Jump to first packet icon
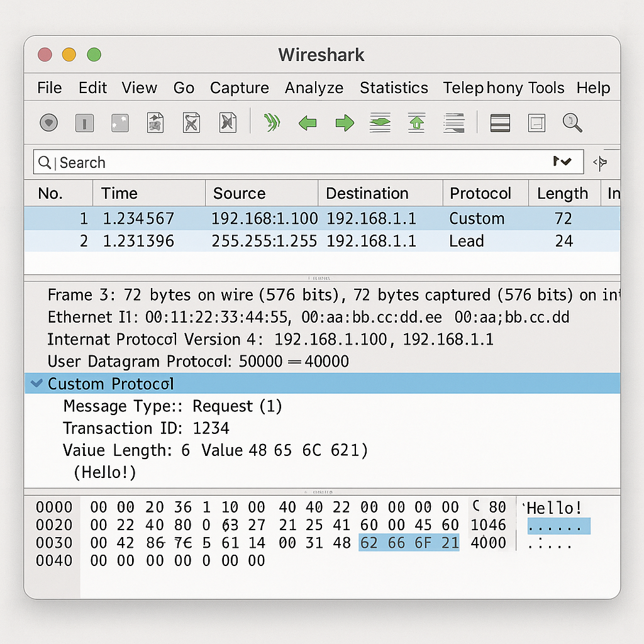644x644 pixels. pos(416,123)
